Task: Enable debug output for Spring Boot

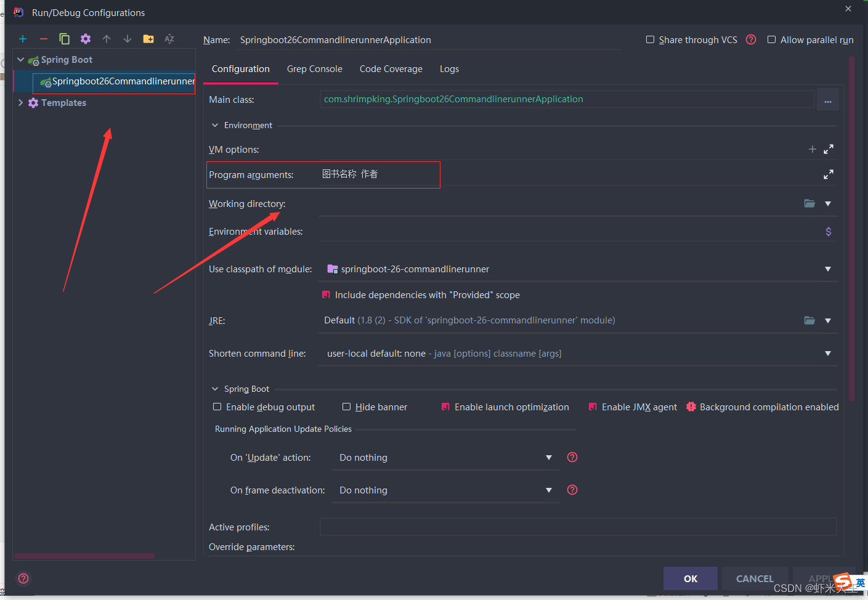Action: coord(217,407)
